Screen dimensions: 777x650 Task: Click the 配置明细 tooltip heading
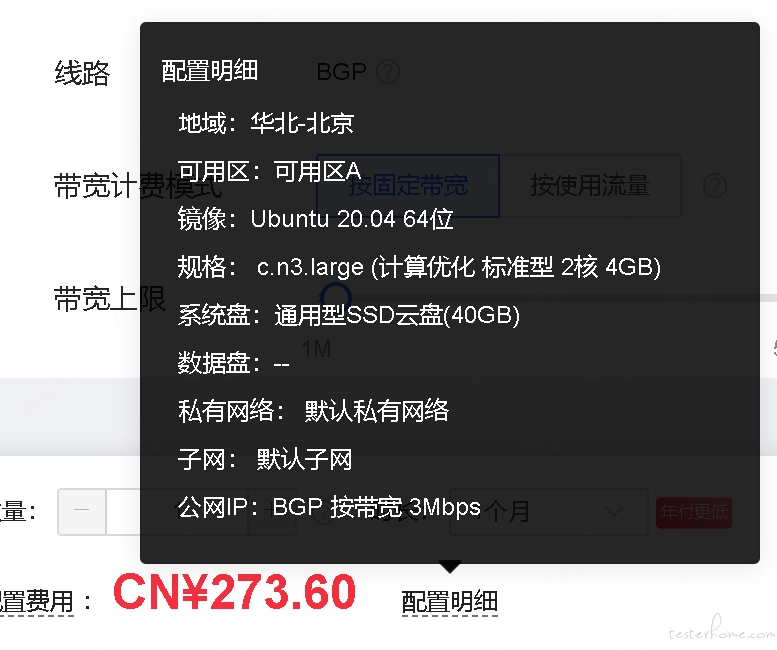[210, 71]
